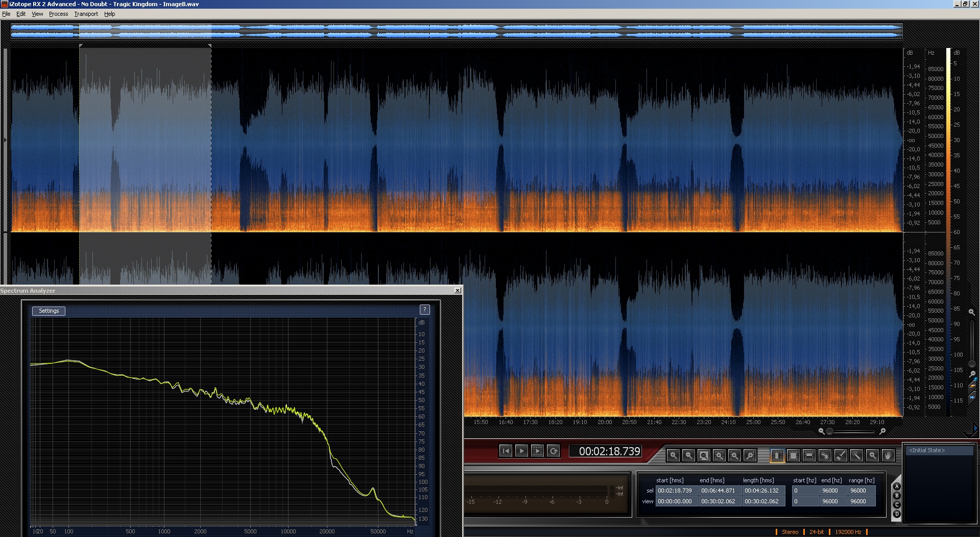Click the play selection button
The width and height of the screenshot is (980, 537).
click(537, 451)
